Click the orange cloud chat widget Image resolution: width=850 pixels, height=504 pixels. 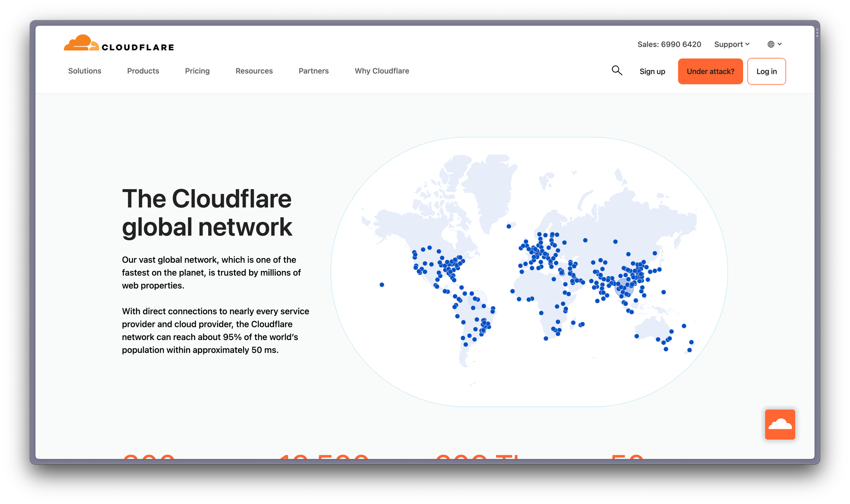click(780, 424)
